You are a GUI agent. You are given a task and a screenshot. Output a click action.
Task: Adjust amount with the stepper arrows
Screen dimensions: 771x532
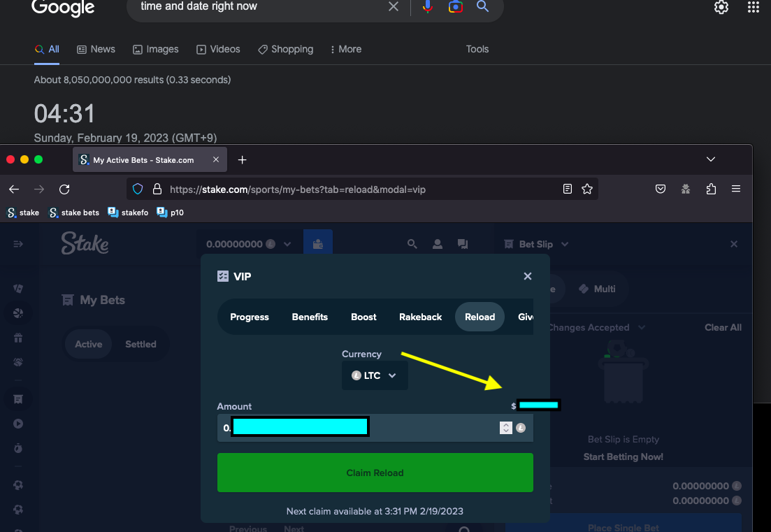(506, 428)
